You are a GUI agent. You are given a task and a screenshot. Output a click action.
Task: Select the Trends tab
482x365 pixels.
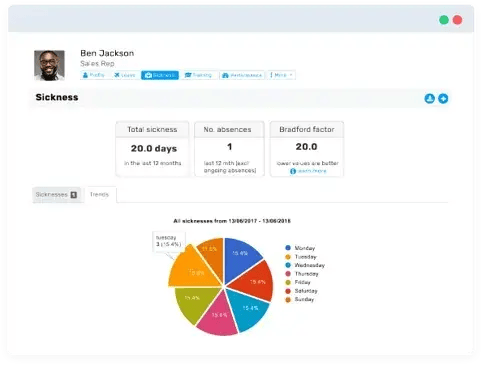tap(99, 194)
